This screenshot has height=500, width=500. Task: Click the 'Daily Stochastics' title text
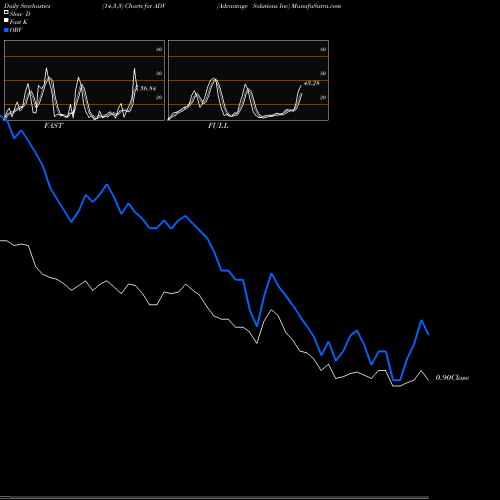[27, 6]
